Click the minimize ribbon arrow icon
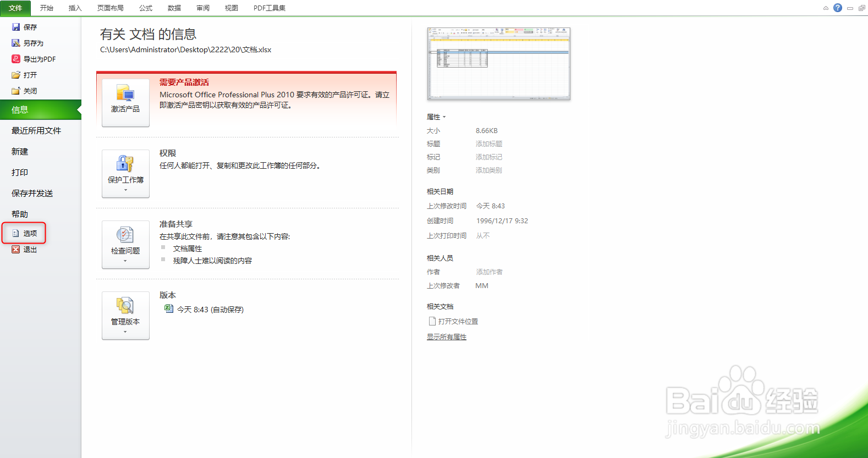The height and width of the screenshot is (458, 868). coord(826,8)
